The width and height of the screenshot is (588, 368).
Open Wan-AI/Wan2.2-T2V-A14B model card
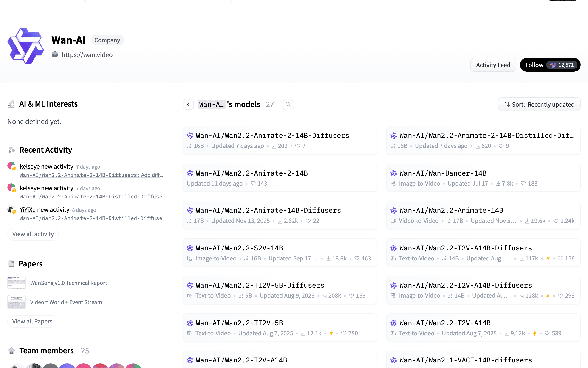pos(483,328)
